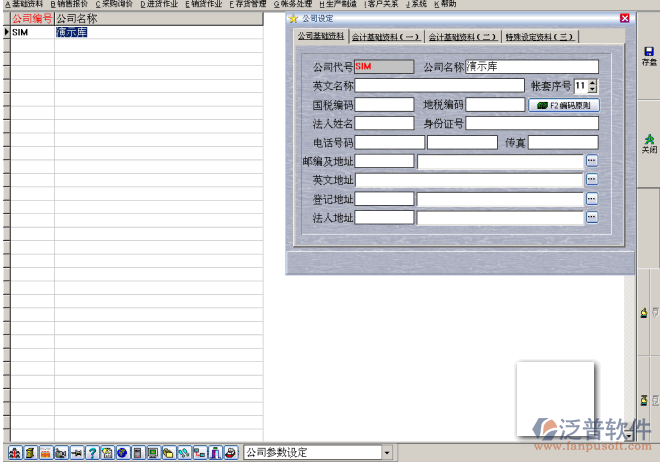Increase the 帐套序号 stepper value
The height and width of the screenshot is (462, 662).
592,82
